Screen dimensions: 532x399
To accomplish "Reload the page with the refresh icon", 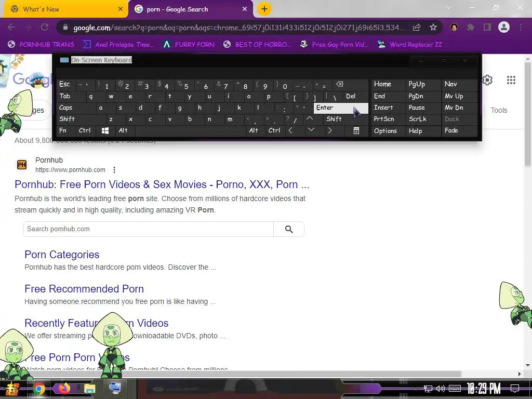I will pyautogui.click(x=45, y=27).
